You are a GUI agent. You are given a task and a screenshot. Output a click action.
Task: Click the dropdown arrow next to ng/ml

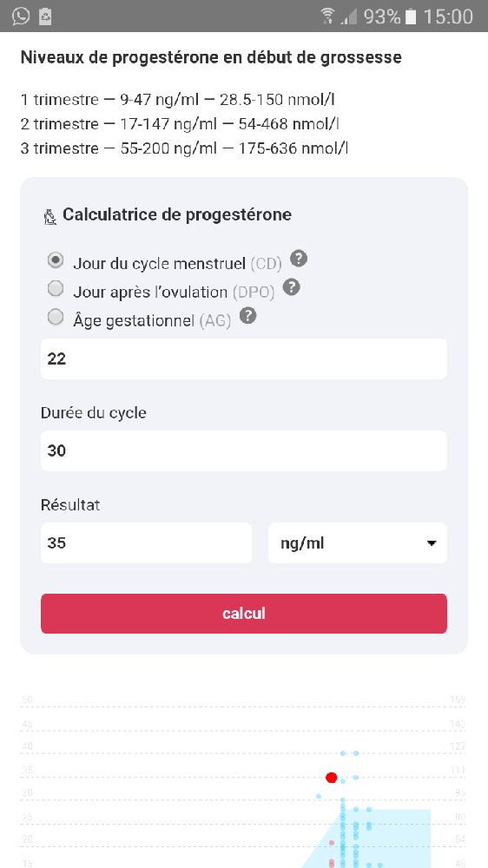(x=432, y=543)
